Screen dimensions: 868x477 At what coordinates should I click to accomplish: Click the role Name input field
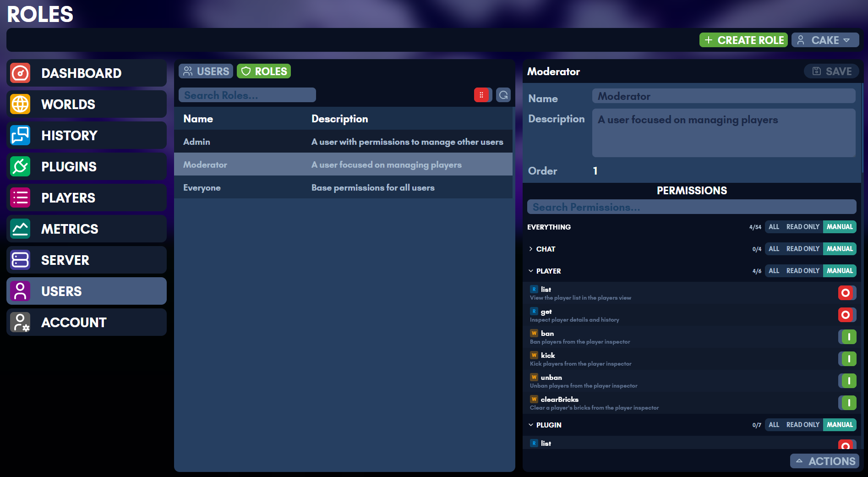click(x=724, y=96)
